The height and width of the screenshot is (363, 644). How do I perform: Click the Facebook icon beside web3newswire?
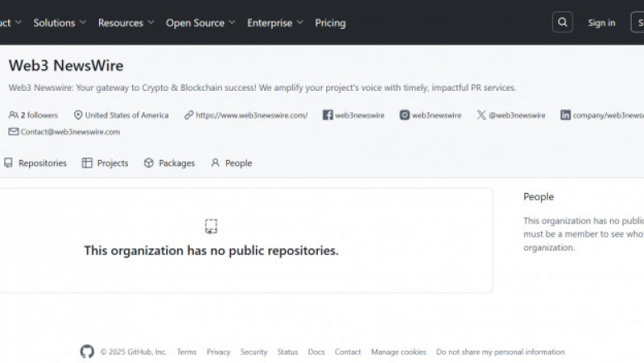click(x=327, y=115)
